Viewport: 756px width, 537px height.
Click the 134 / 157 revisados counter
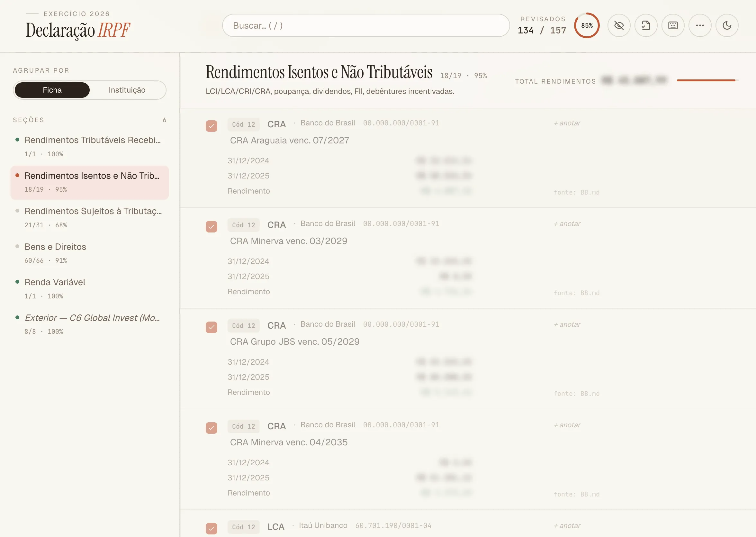(542, 30)
